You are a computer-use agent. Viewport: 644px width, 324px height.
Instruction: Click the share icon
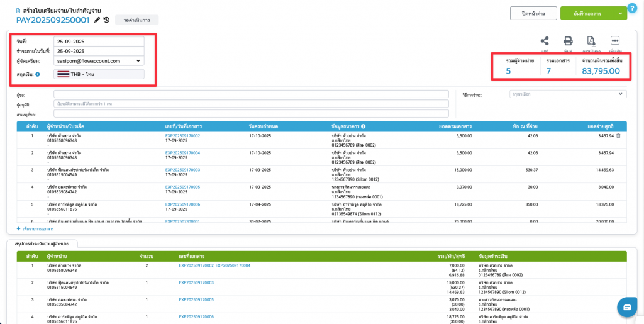pyautogui.click(x=545, y=40)
